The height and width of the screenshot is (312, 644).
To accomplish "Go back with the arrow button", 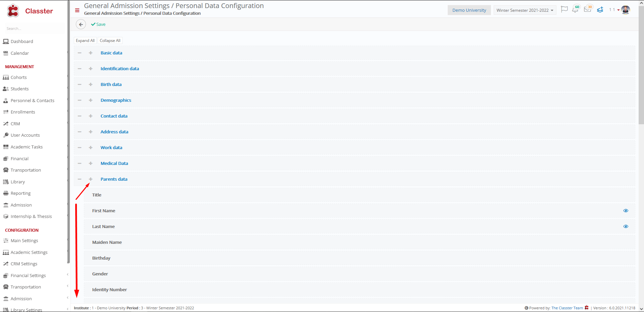I will (81, 25).
